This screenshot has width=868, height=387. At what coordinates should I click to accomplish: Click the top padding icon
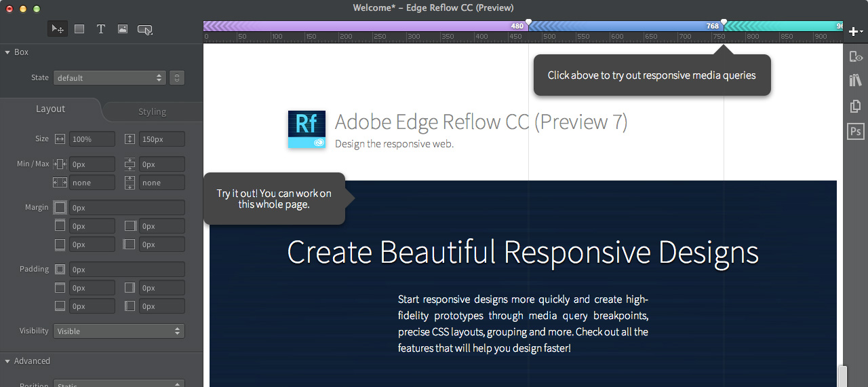(60, 288)
